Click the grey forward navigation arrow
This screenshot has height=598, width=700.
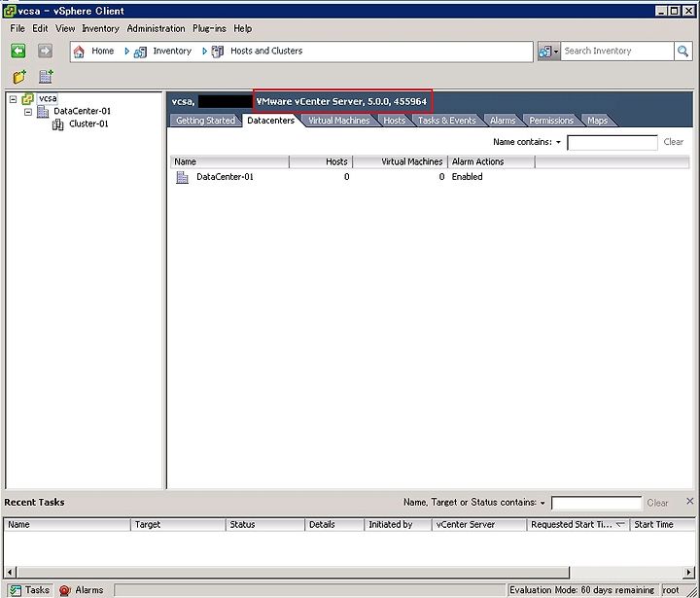[45, 51]
